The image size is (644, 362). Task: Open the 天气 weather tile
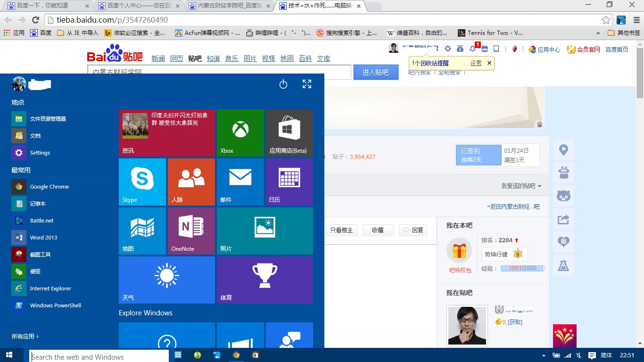167,280
